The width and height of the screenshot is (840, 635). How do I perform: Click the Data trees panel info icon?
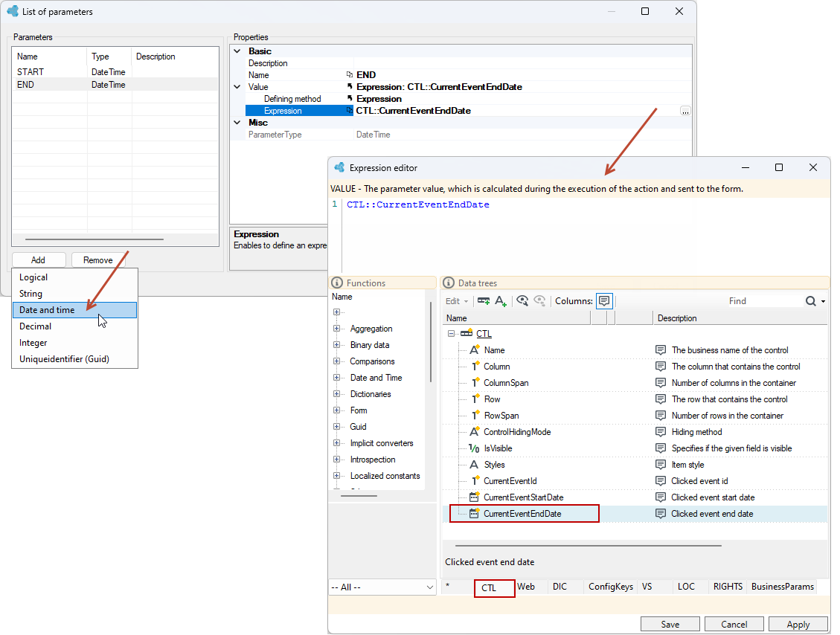pos(449,283)
